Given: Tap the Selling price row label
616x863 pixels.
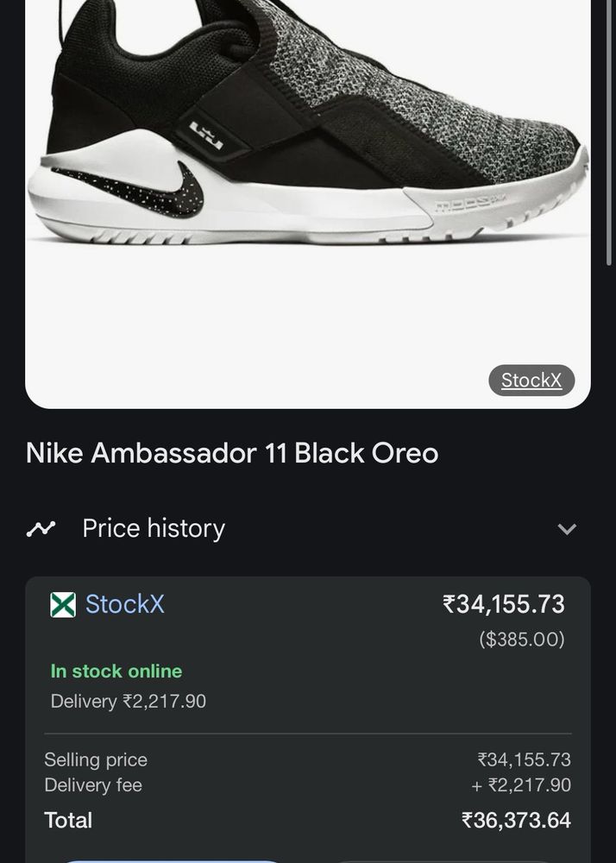Looking at the screenshot, I should [x=96, y=759].
